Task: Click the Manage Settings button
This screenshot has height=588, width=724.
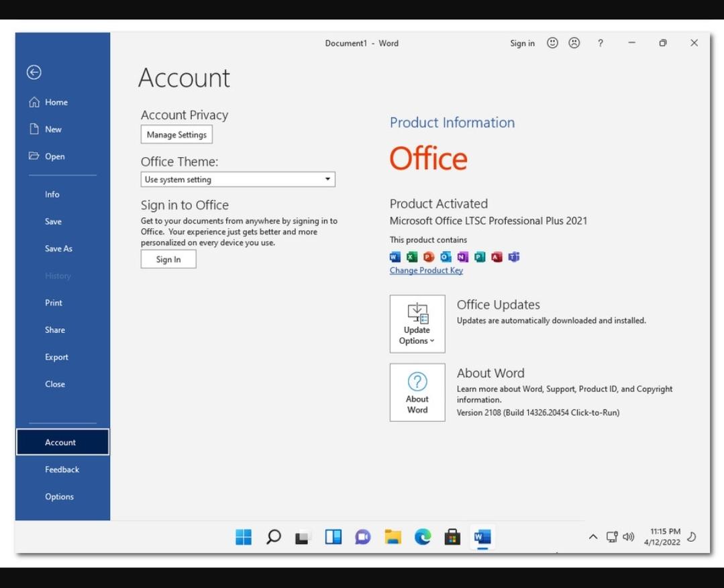Action: click(176, 134)
